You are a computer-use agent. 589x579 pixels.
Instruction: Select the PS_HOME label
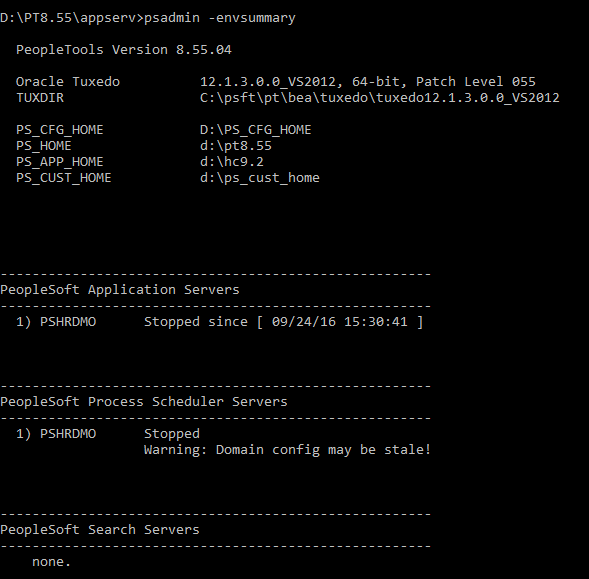[x=44, y=146]
